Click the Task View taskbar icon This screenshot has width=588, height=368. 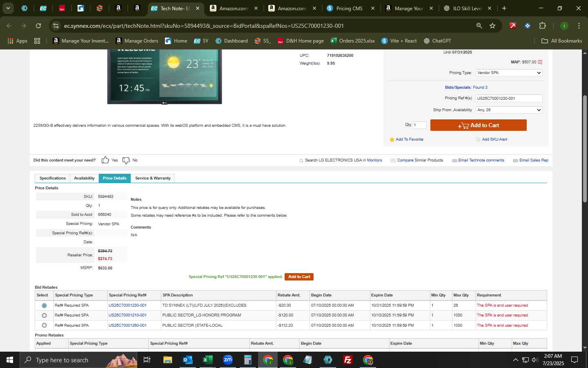[147, 360]
